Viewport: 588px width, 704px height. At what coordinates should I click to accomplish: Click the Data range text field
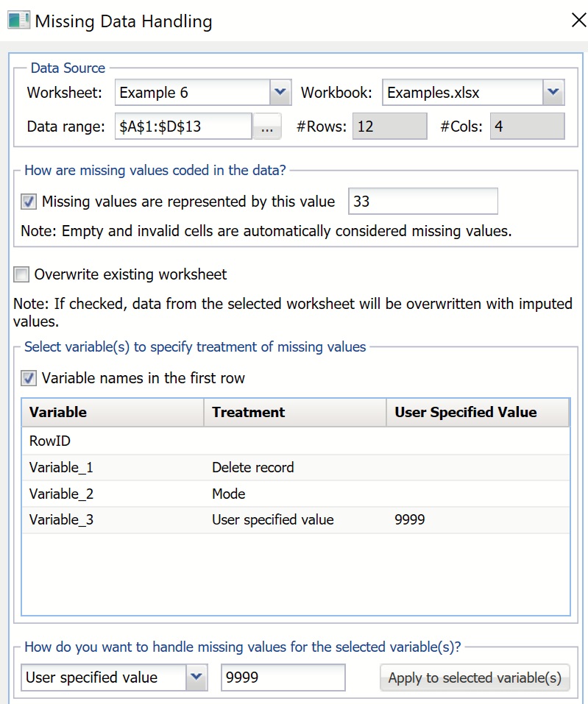click(x=183, y=127)
